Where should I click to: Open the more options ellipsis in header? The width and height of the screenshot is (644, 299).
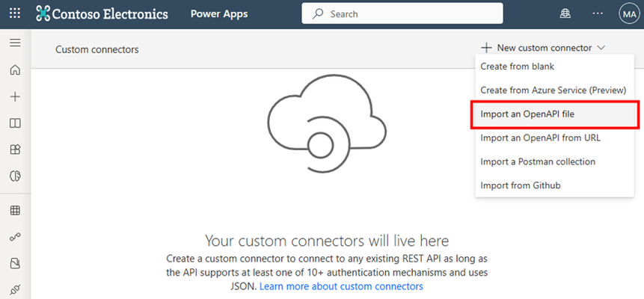coord(598,14)
